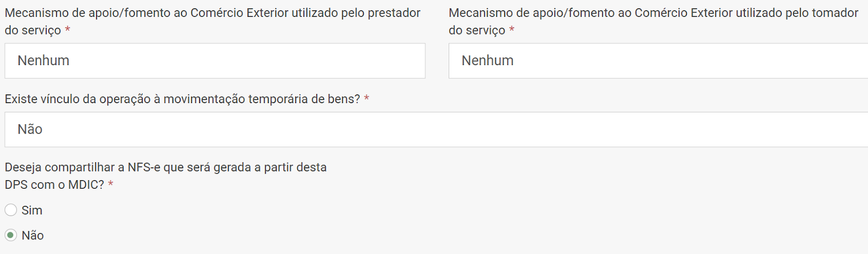Click the 'Sim' option label text
This screenshot has width=868, height=254.
pyautogui.click(x=32, y=210)
